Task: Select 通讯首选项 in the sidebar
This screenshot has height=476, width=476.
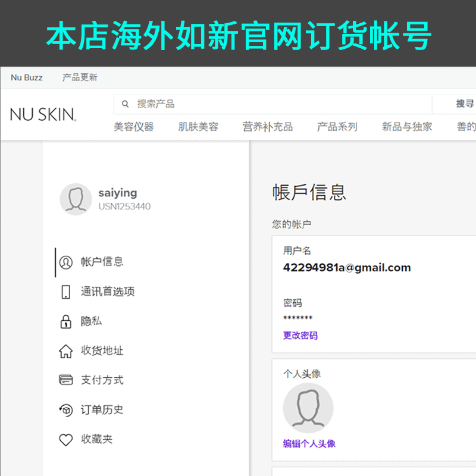Action: [x=108, y=292]
